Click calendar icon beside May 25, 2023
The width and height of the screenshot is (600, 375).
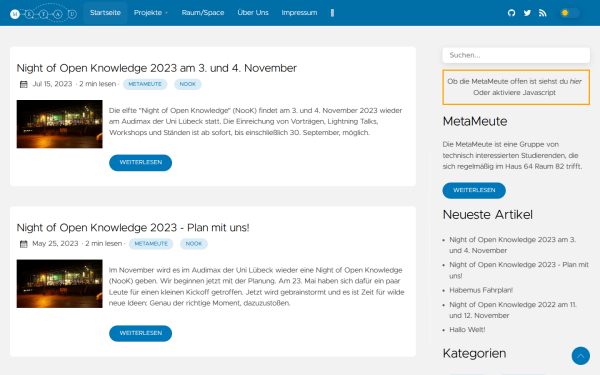tap(24, 244)
